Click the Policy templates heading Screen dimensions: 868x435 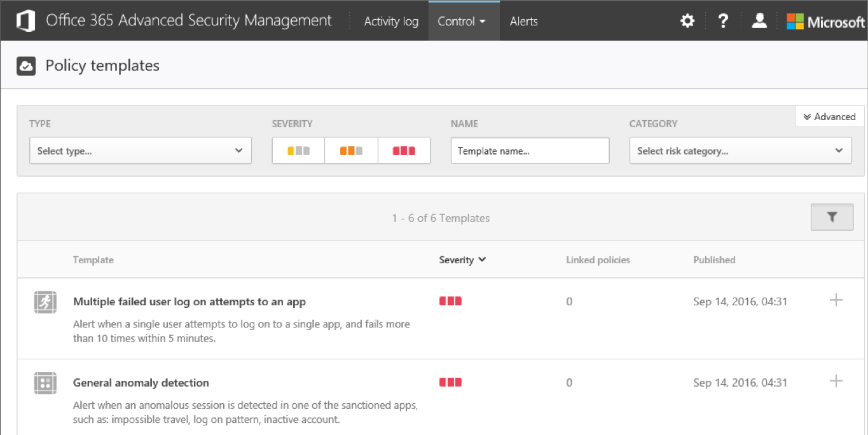pyautogui.click(x=102, y=66)
